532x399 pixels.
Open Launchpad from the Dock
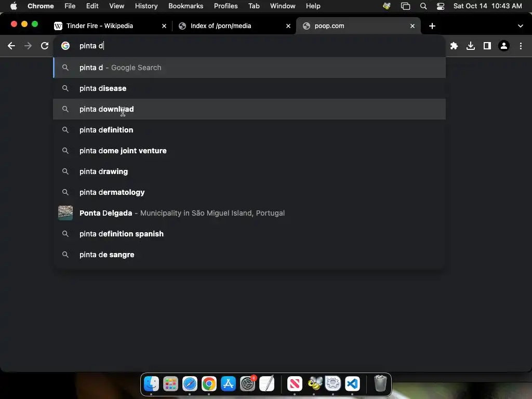(170, 384)
